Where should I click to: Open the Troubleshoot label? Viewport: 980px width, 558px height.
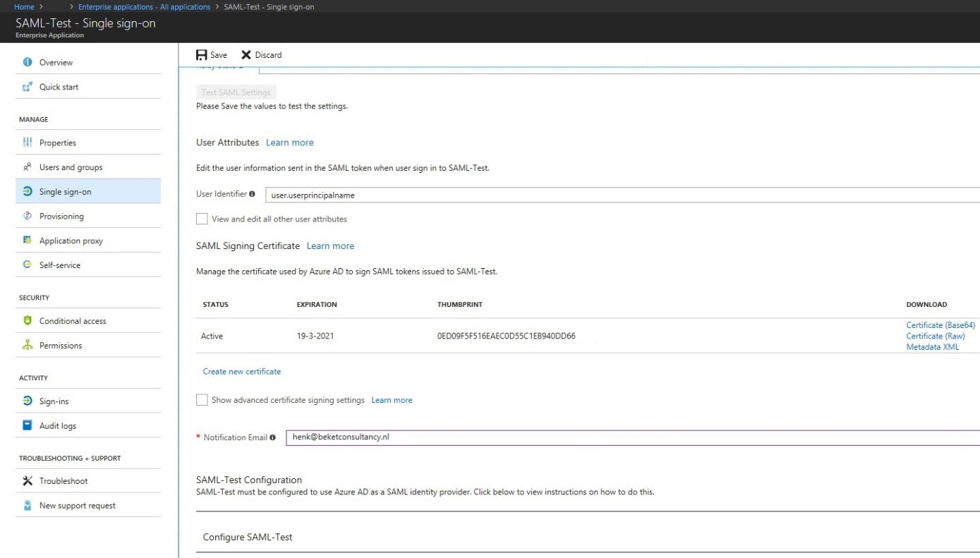coord(63,481)
